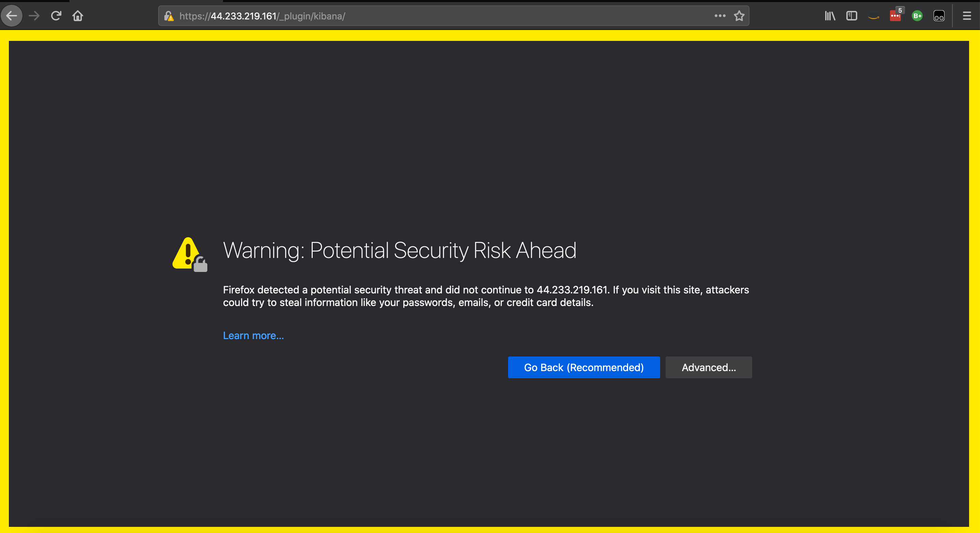Toggle bookmark star for this page
The height and width of the screenshot is (533, 980).
pyautogui.click(x=739, y=16)
